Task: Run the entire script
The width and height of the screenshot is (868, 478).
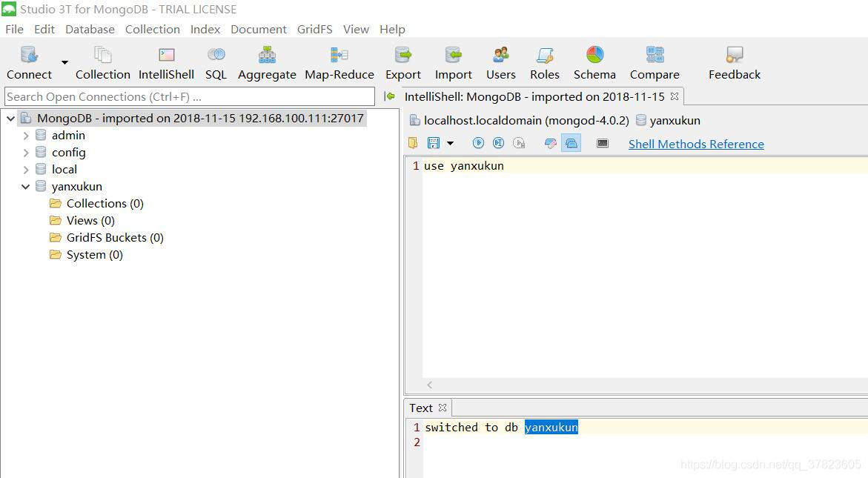Action: point(478,143)
